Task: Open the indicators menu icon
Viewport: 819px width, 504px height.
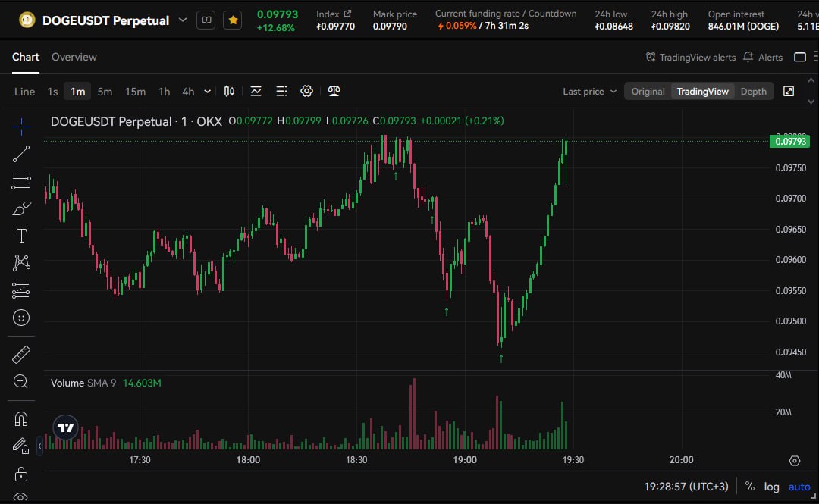Action: pos(256,92)
